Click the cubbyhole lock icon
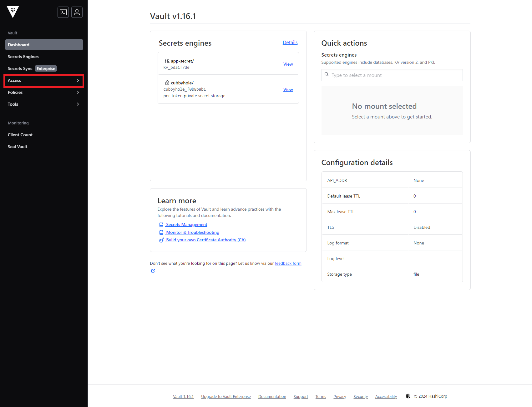532x407 pixels. tap(167, 83)
